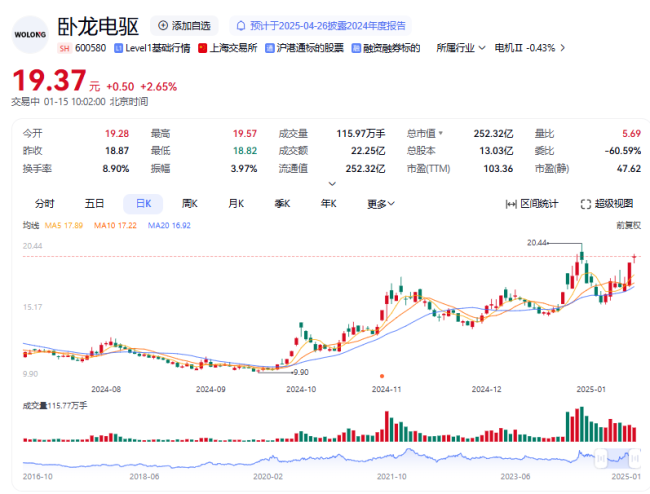Click the China flag icon for 上海交易所
650x494 pixels.
202,48
